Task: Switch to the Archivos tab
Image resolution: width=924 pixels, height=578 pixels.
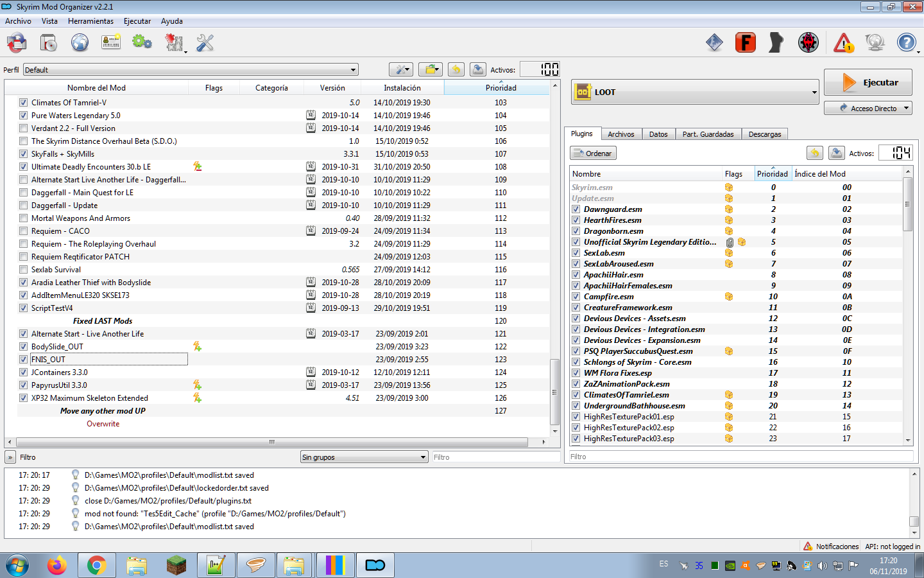Action: click(x=621, y=134)
